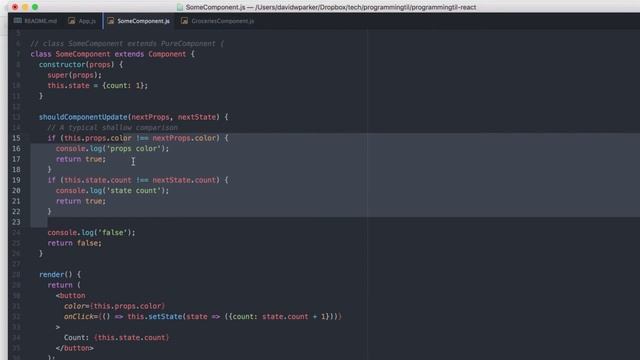Viewport: 640px width, 360px height.
Task: Click 'return true;' on line 21
Action: click(x=81, y=201)
